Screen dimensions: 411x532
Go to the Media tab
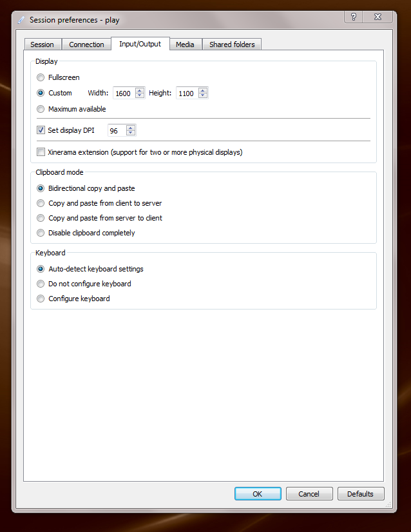coord(185,44)
